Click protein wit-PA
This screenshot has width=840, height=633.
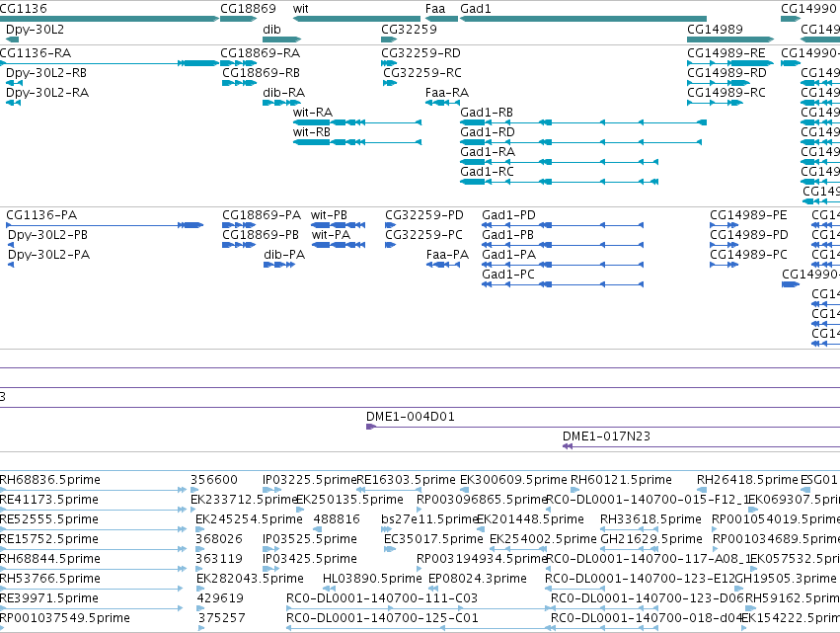[x=338, y=245]
